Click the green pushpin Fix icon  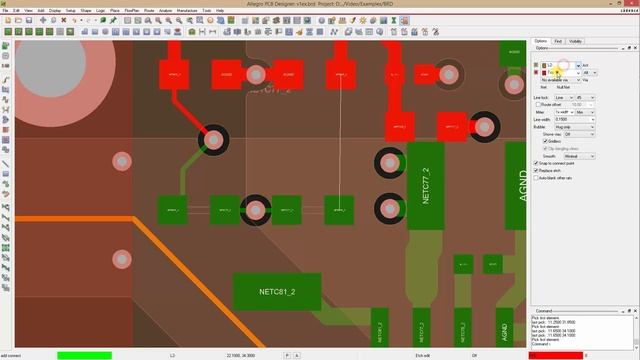[x=113, y=20]
